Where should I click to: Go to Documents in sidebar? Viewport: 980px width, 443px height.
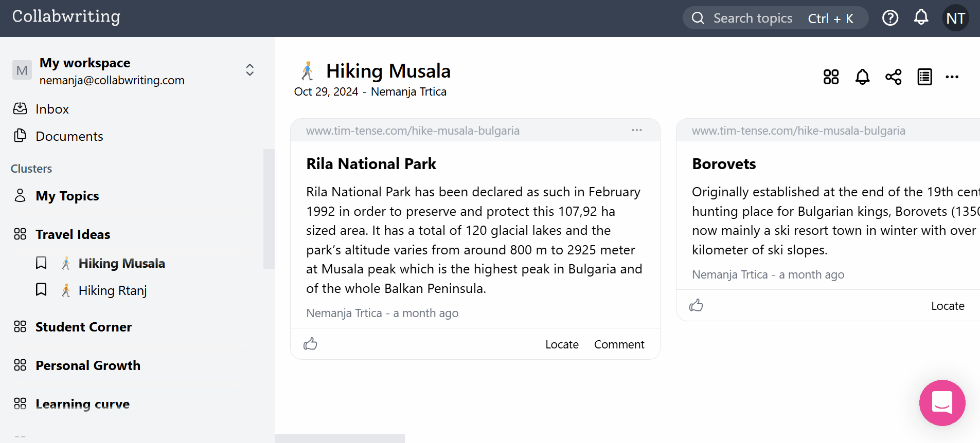tap(69, 136)
